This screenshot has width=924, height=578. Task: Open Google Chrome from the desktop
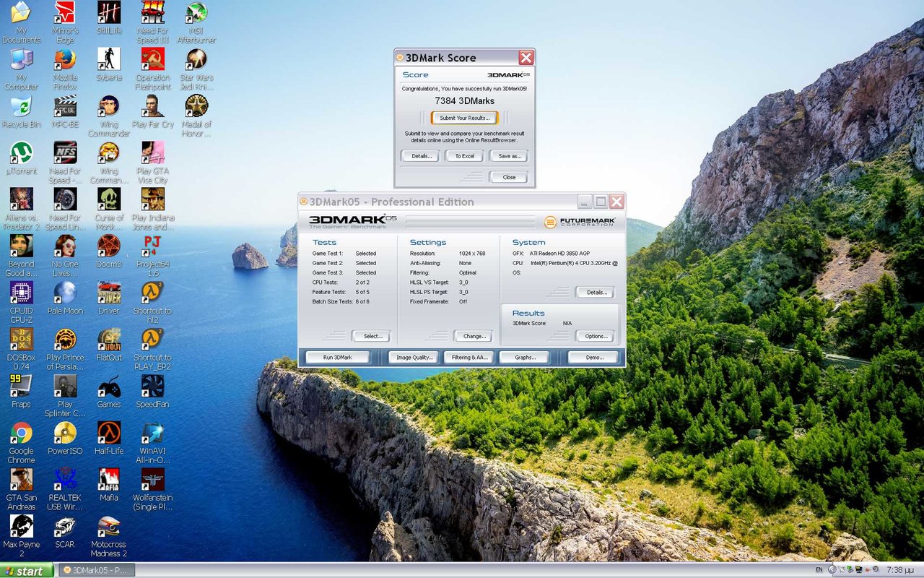(22, 442)
